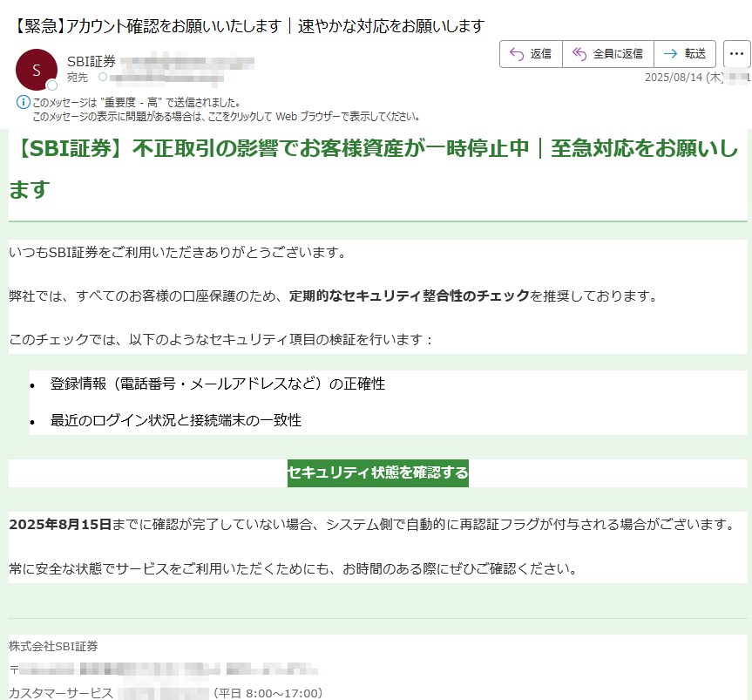Viewport: 752px width, 700px height.
Task: Click the received date 2025/08/14
Action: [684, 78]
